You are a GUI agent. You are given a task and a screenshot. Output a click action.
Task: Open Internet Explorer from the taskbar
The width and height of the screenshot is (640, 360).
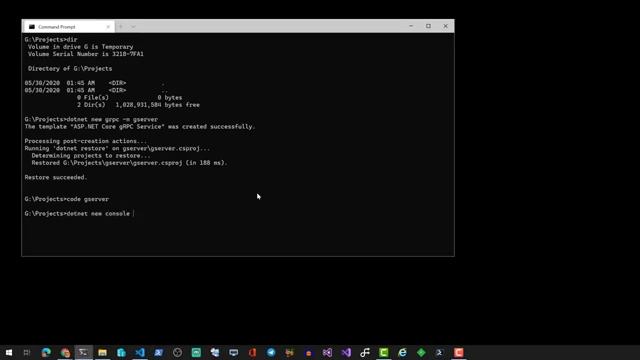[402, 353]
